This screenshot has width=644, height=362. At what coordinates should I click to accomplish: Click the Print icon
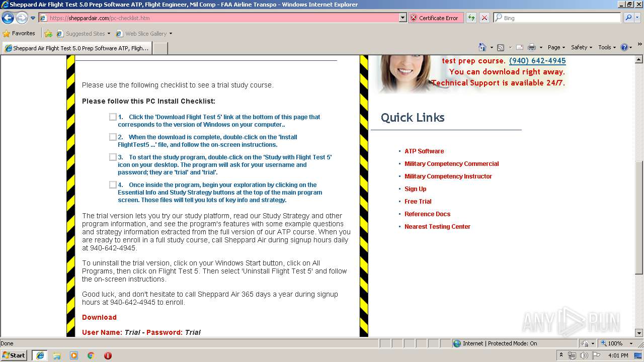coord(532,47)
